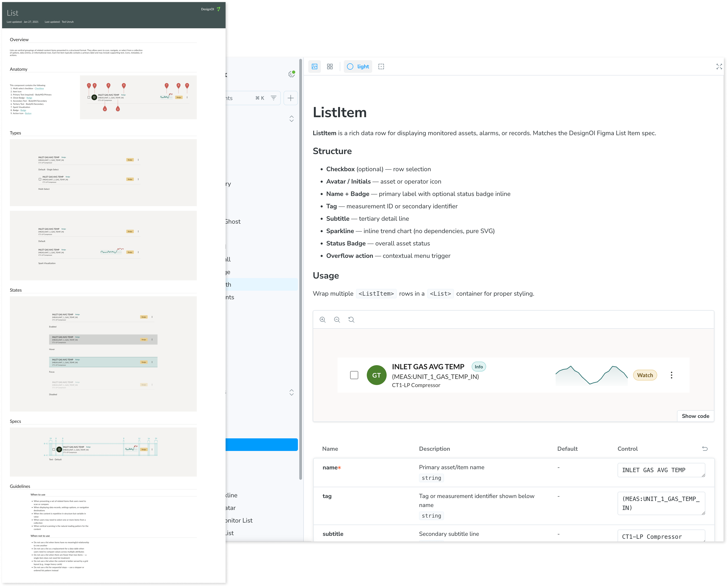Open the sidebar filter icon
Screen dimensions: 728x587
point(274,98)
